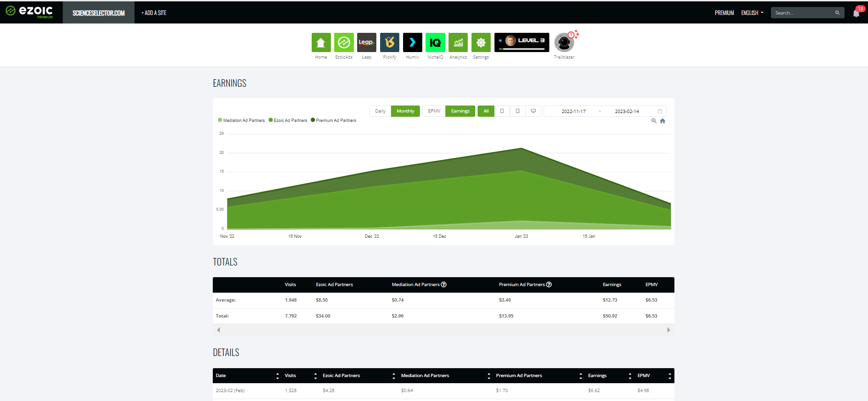Open the EzoicAds icon

[x=344, y=42]
